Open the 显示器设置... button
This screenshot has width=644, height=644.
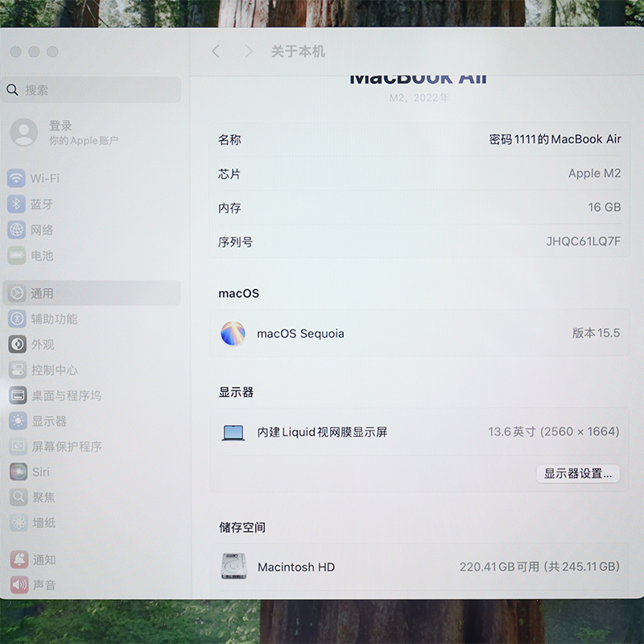click(578, 473)
